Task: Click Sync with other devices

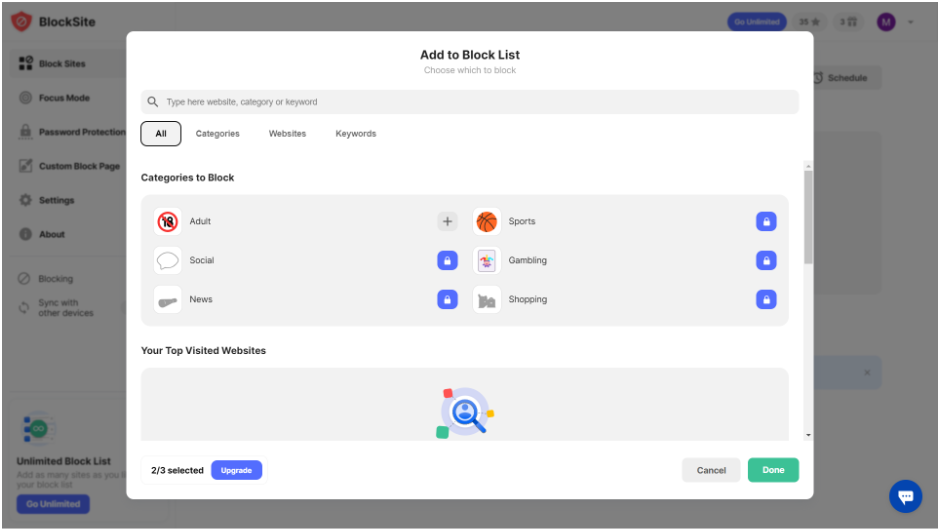Action: click(56, 308)
